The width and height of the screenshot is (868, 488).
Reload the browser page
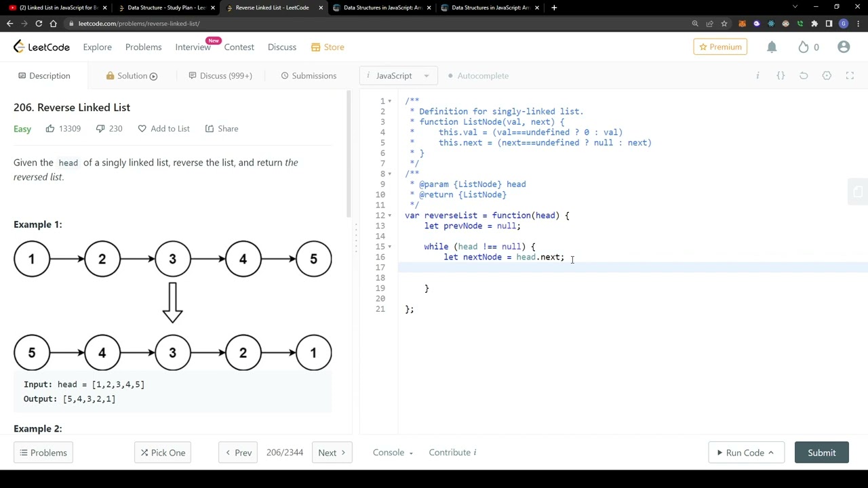[x=39, y=24]
